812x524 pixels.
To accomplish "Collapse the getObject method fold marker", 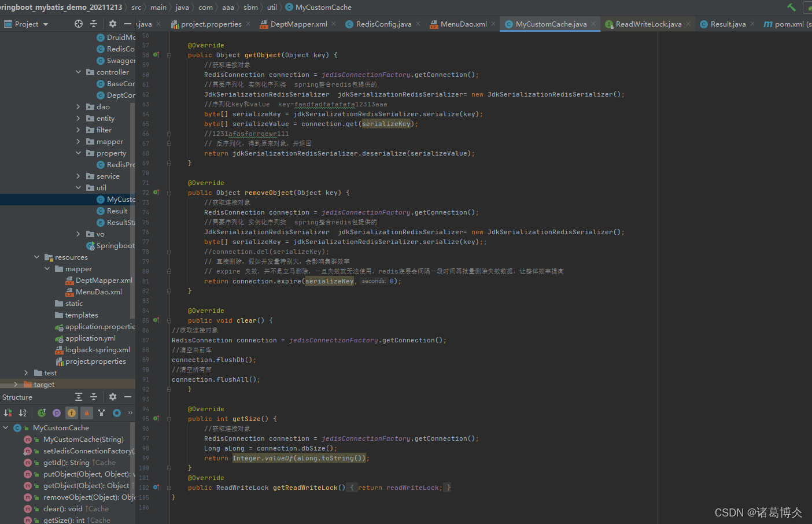I will (x=169, y=56).
